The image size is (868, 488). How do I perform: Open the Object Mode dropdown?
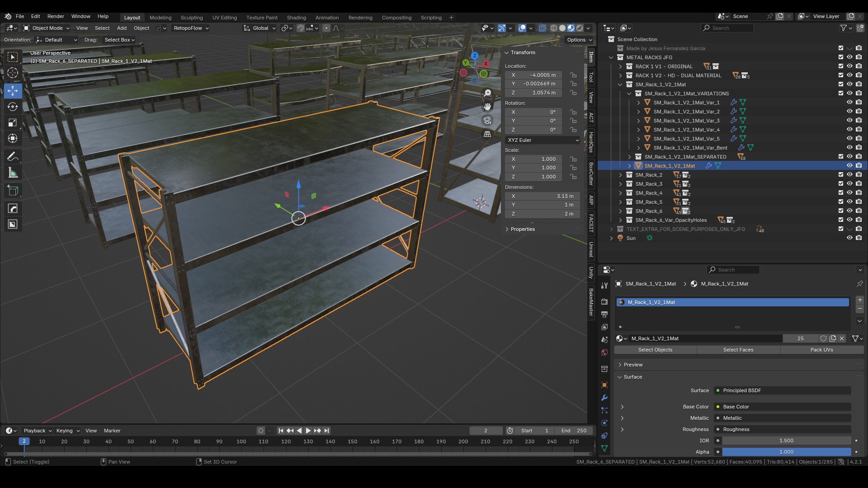coord(47,28)
